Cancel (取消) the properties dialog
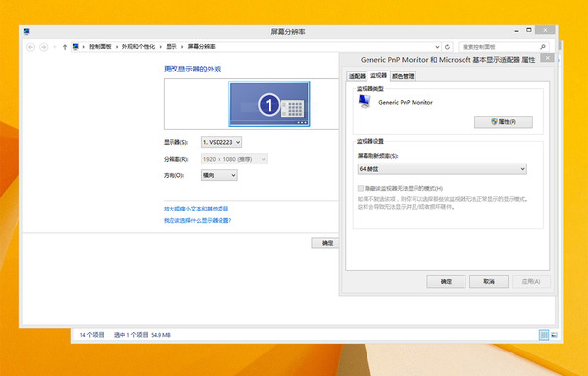This screenshot has width=588, height=376. (489, 281)
